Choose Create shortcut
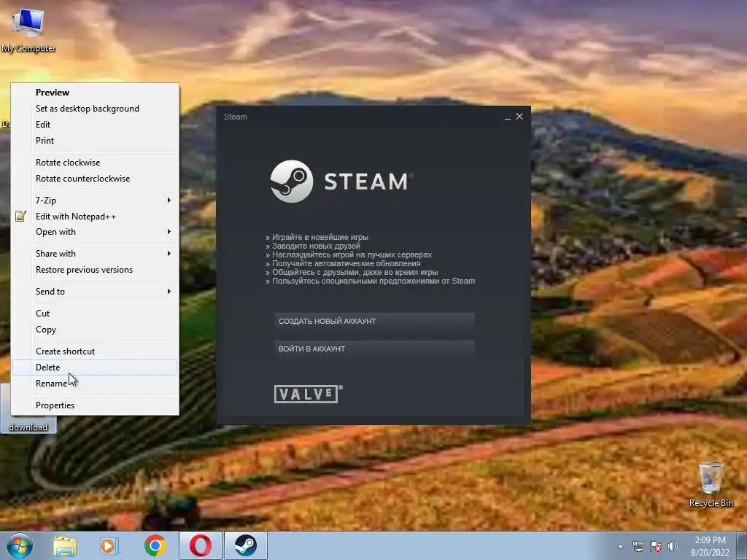Image resolution: width=747 pixels, height=560 pixels. tap(95, 351)
